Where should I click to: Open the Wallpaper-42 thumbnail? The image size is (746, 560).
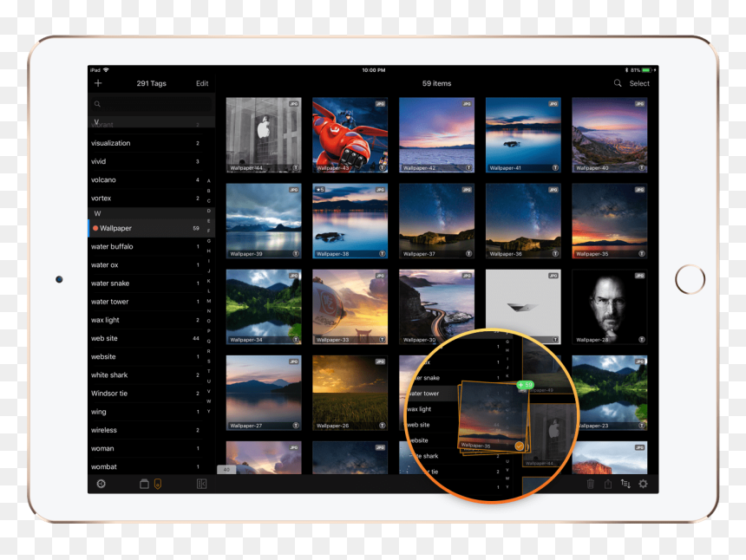coord(436,135)
